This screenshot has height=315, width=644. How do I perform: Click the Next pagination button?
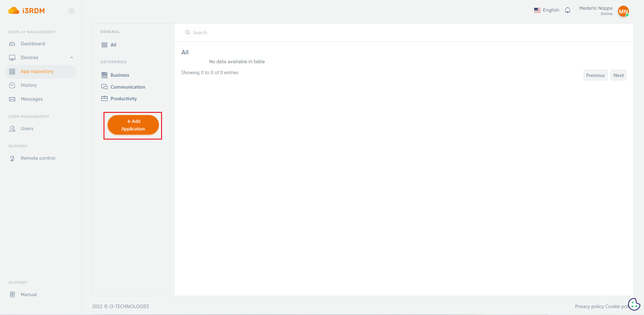pyautogui.click(x=618, y=75)
